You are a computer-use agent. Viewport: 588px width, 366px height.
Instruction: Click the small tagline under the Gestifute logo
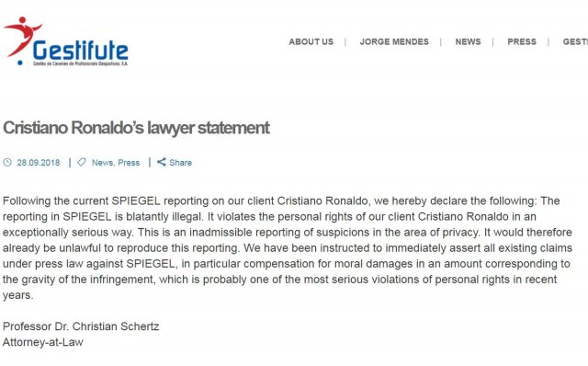[80, 63]
